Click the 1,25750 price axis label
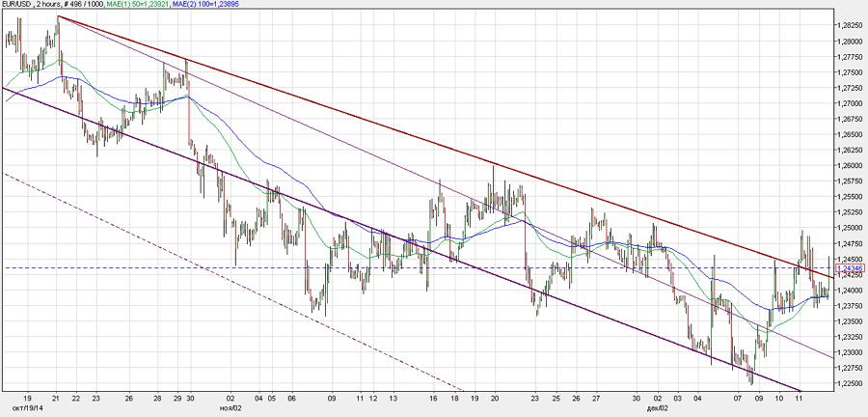 pyautogui.click(x=851, y=181)
